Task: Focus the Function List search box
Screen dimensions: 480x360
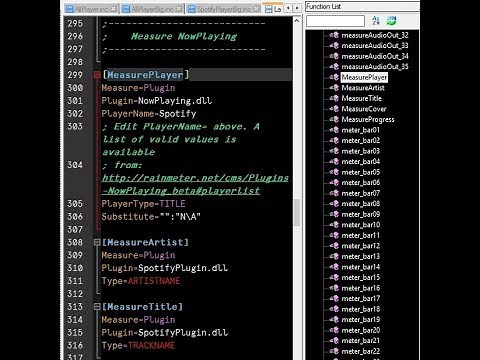Action: [335, 21]
